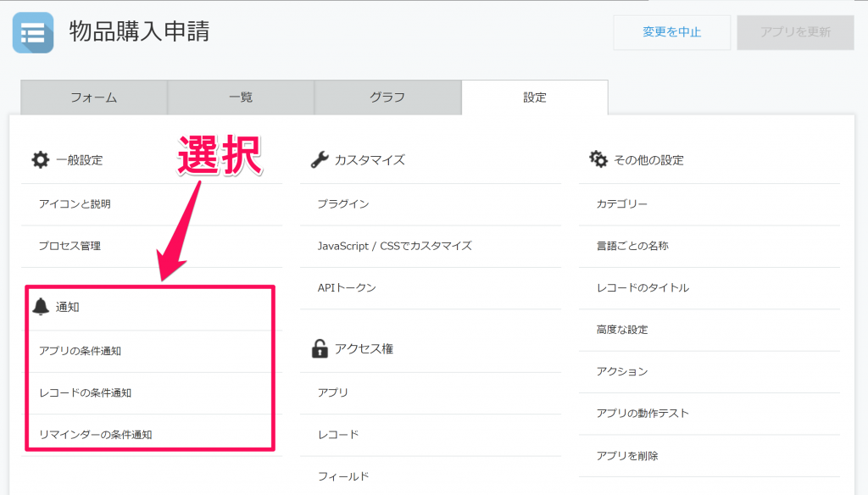Click the gear icon beside 一般設定
Image resolution: width=868 pixels, height=495 pixels.
(41, 160)
